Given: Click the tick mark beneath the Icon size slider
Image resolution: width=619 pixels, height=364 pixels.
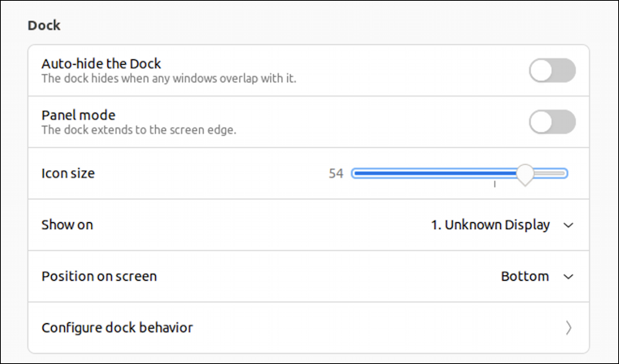Looking at the screenshot, I should [x=495, y=184].
